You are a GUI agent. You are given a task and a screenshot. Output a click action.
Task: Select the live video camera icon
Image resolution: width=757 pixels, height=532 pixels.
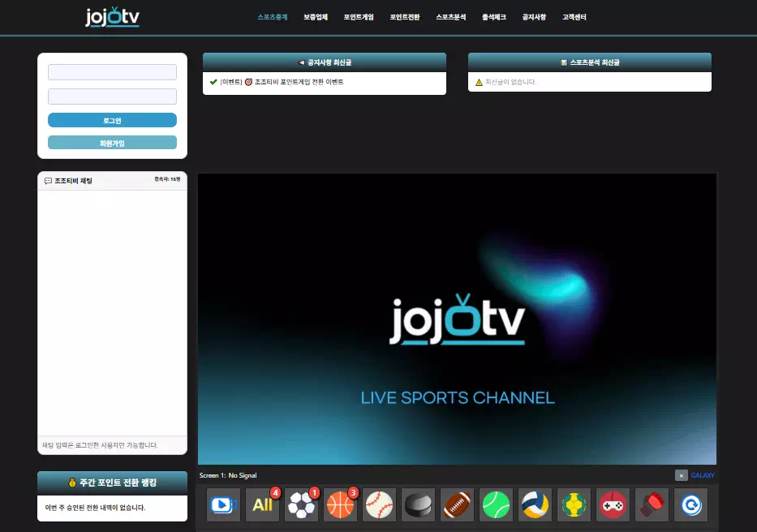pos(223,505)
